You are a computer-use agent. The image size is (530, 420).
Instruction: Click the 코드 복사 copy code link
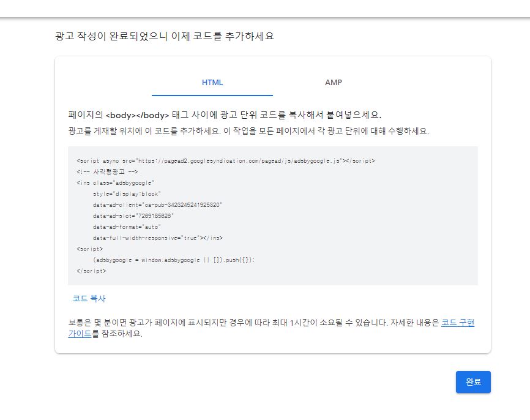pos(89,299)
